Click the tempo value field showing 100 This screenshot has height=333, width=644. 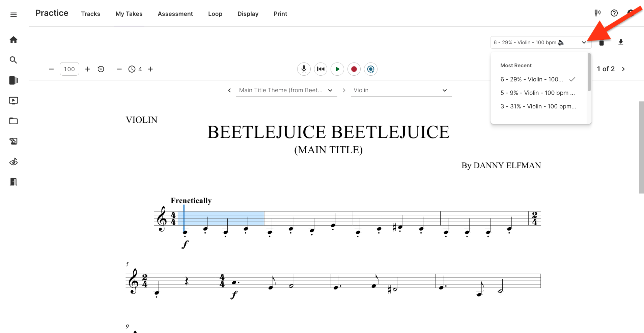69,69
